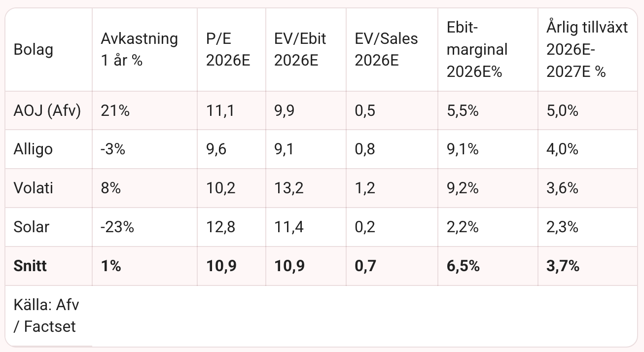Image resolution: width=644 pixels, height=352 pixels.
Task: Click the Årlig tillväxt 2026E-2027E % header
Action: (587, 50)
